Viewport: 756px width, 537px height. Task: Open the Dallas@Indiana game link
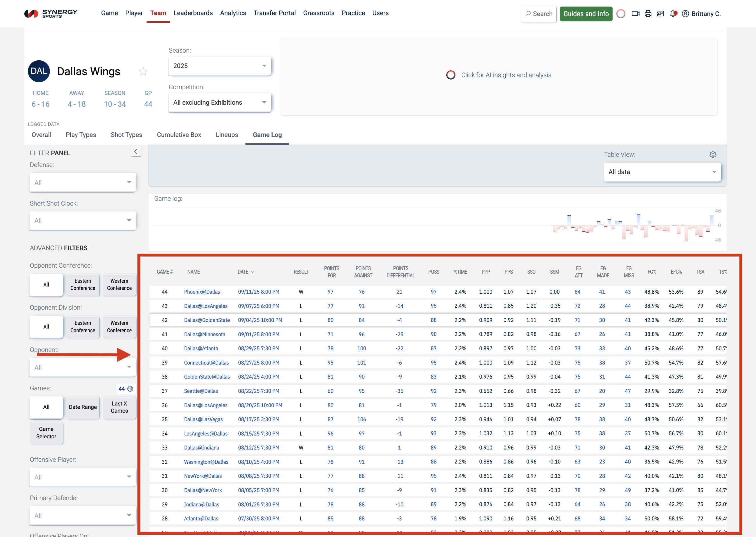(x=201, y=448)
